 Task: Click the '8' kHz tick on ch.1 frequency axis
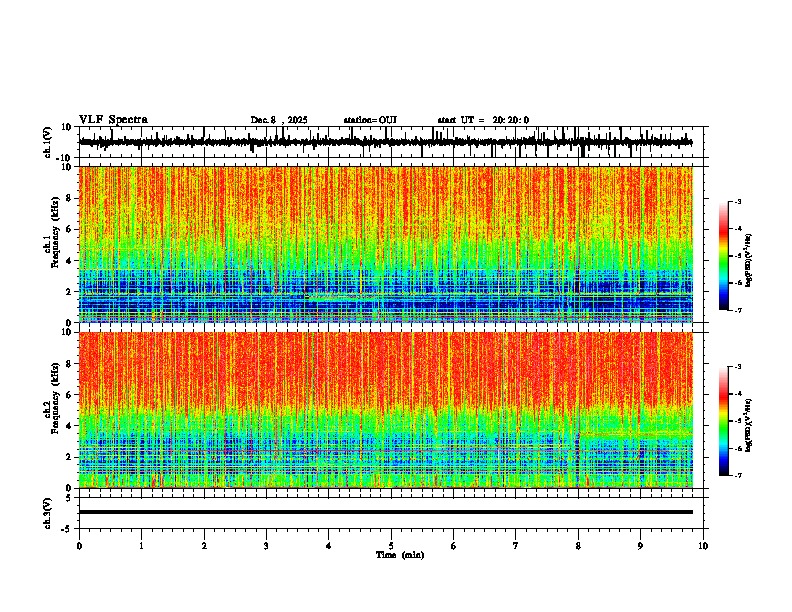69,198
